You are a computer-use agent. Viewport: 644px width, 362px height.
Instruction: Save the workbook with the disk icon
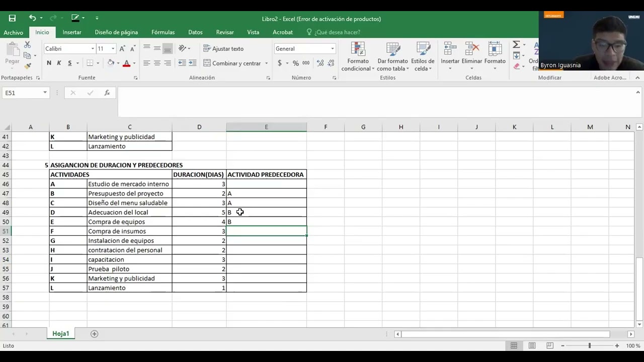12,18
